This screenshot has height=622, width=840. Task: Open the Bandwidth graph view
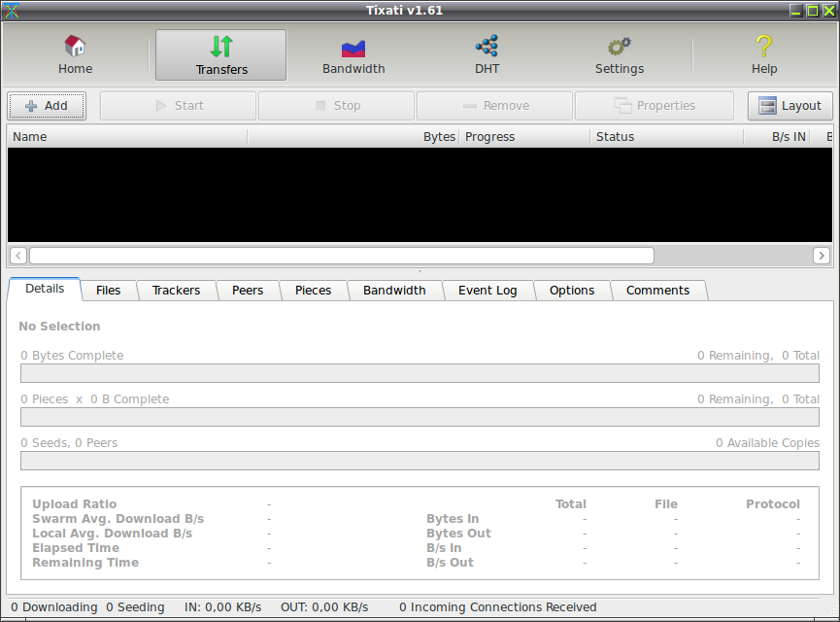[353, 54]
